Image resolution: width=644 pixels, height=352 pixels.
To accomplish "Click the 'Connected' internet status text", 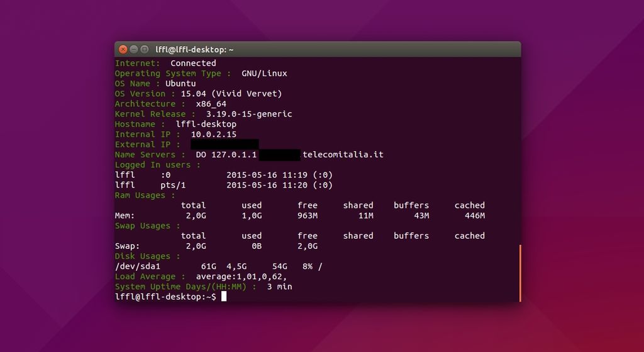I will click(x=193, y=63).
